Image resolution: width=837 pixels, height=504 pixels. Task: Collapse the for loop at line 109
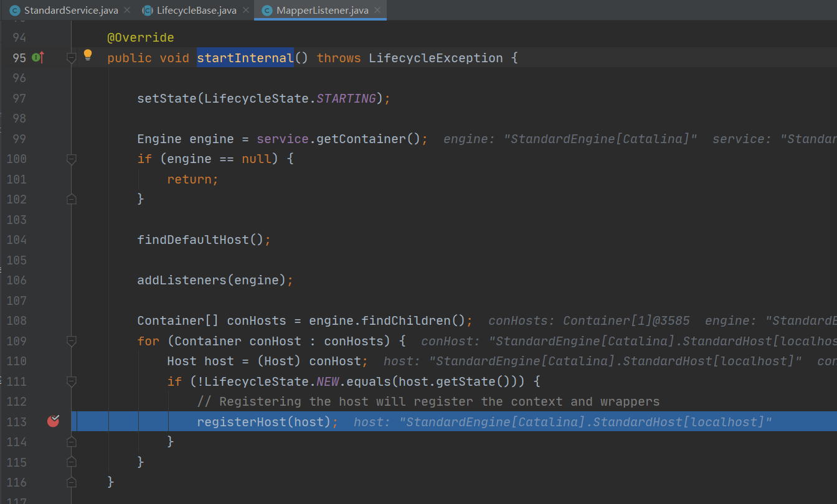(71, 341)
